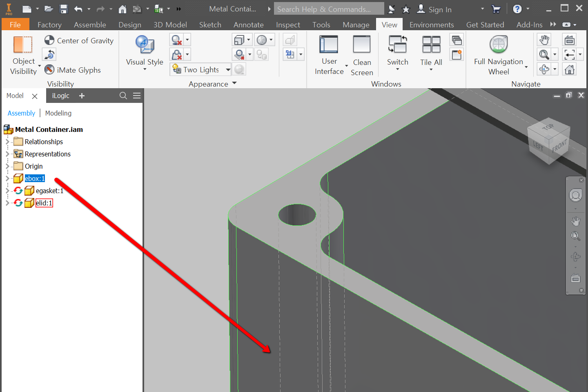Screen dimensions: 588x392
Task: Expand the Relationships folder in the tree
Action: coord(7,142)
